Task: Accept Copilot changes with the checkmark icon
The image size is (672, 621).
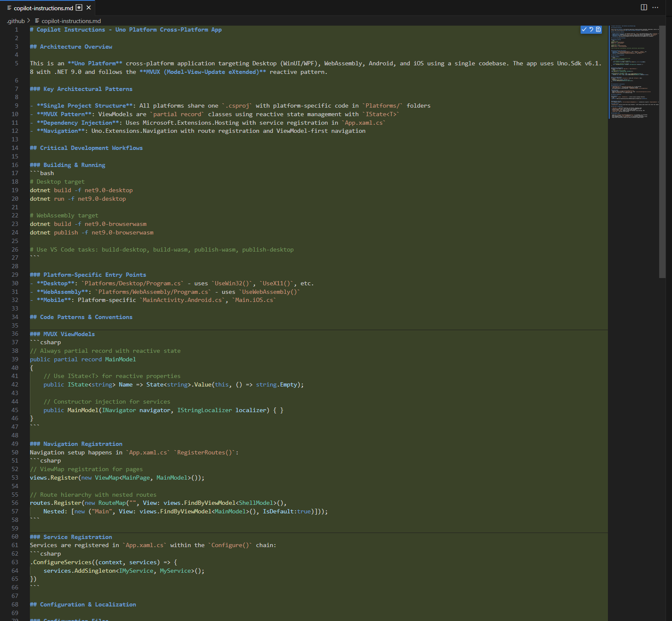Action: [x=584, y=29]
